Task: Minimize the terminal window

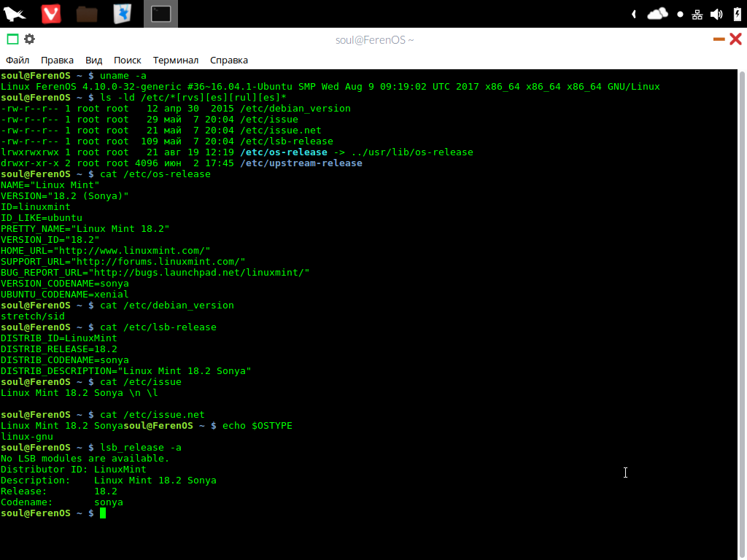Action: 719,39
